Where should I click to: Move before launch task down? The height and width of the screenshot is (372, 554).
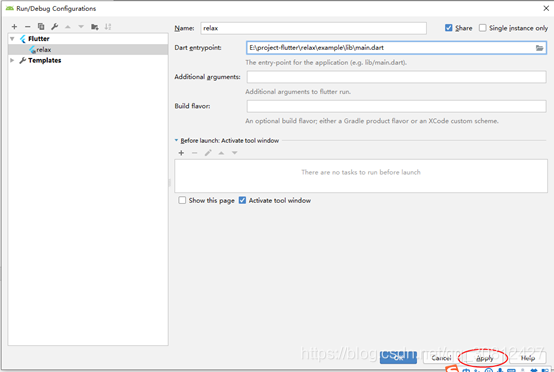coord(235,153)
